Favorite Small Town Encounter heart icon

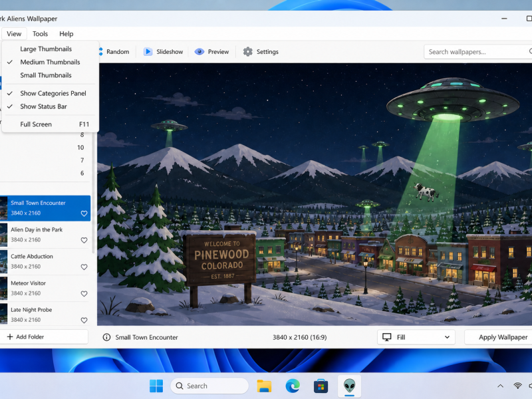point(84,213)
